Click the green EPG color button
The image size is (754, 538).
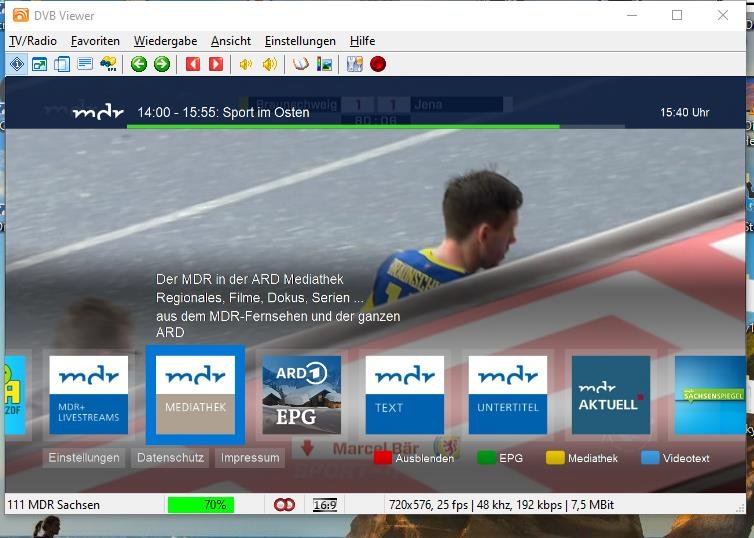pos(500,458)
